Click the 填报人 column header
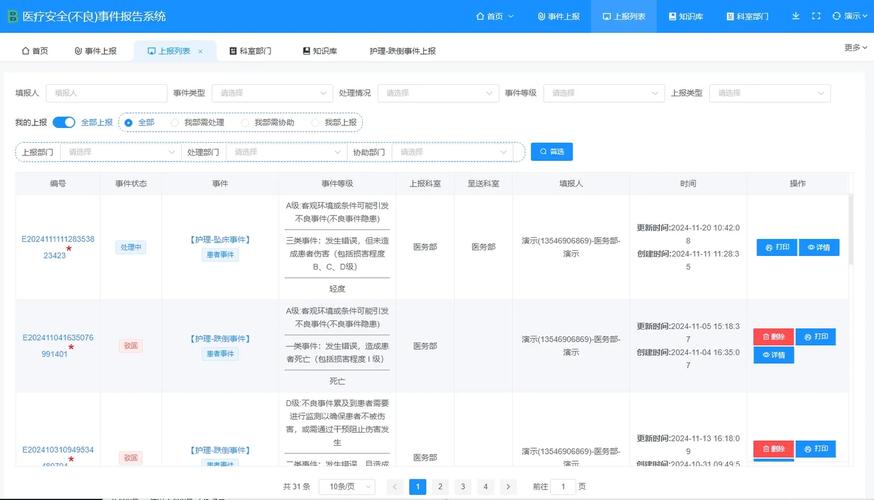 [571, 183]
